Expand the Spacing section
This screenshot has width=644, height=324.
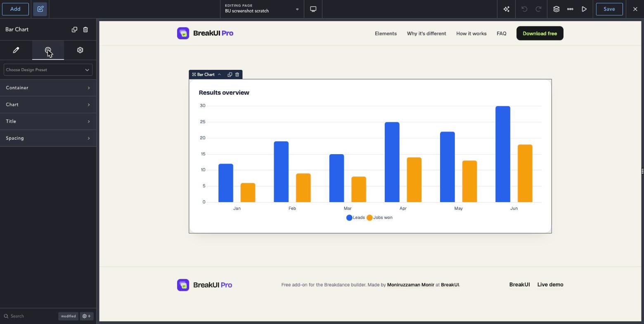pos(48,138)
